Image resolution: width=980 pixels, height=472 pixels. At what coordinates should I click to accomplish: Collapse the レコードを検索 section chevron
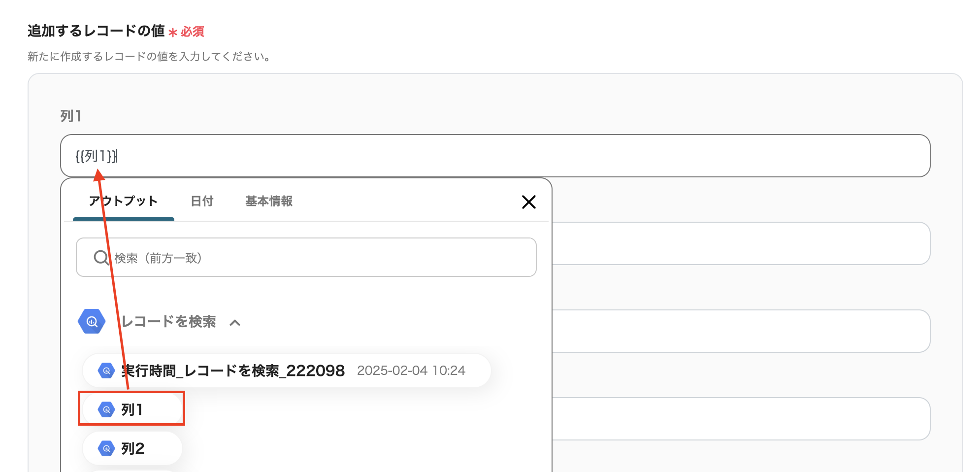point(235,323)
